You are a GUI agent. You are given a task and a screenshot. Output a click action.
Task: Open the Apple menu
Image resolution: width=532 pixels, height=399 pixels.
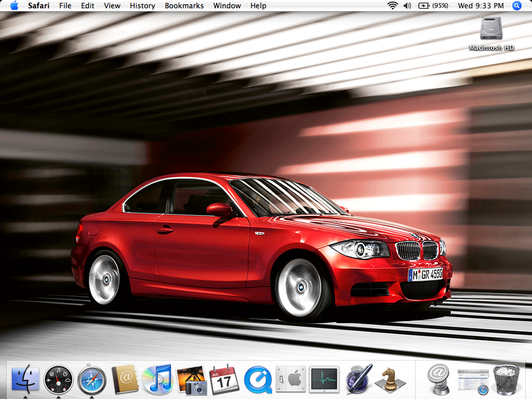[14, 5]
